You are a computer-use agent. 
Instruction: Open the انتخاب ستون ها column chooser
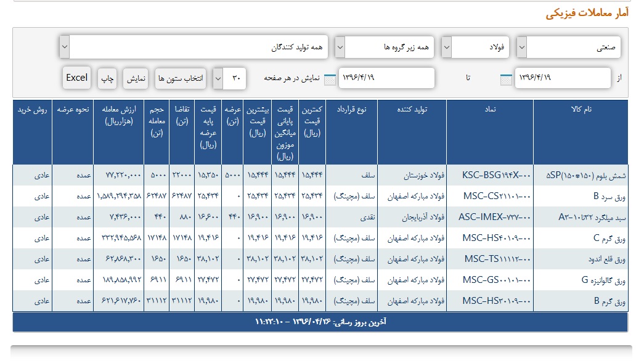coord(181,78)
